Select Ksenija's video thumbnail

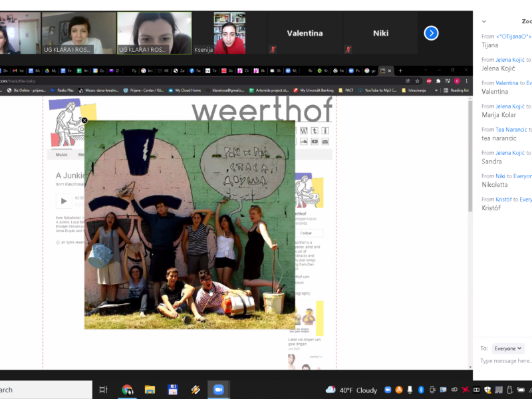[229, 33]
